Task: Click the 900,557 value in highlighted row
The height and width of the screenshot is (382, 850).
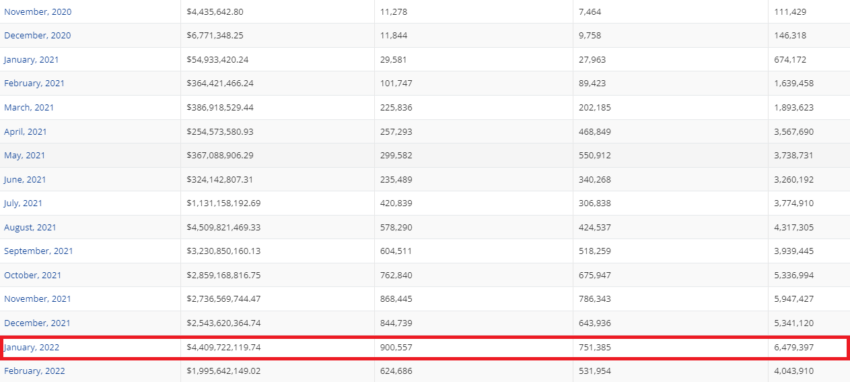Action: coord(396,347)
